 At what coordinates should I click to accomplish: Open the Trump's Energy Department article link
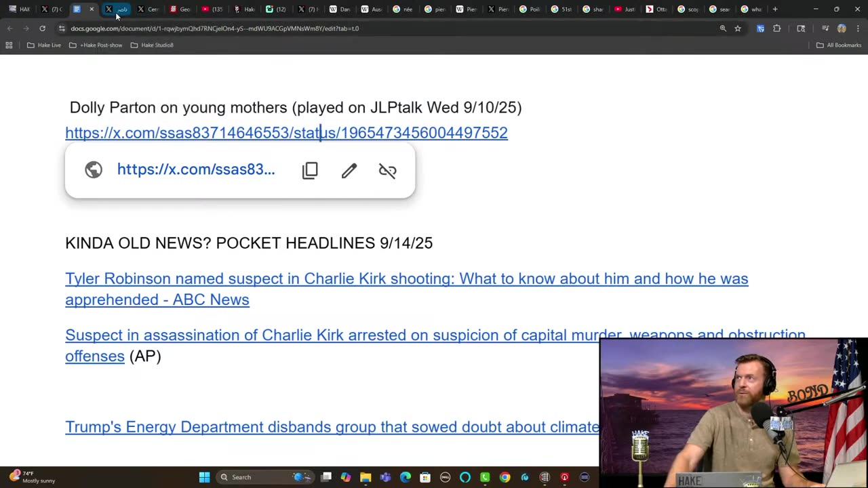332,427
